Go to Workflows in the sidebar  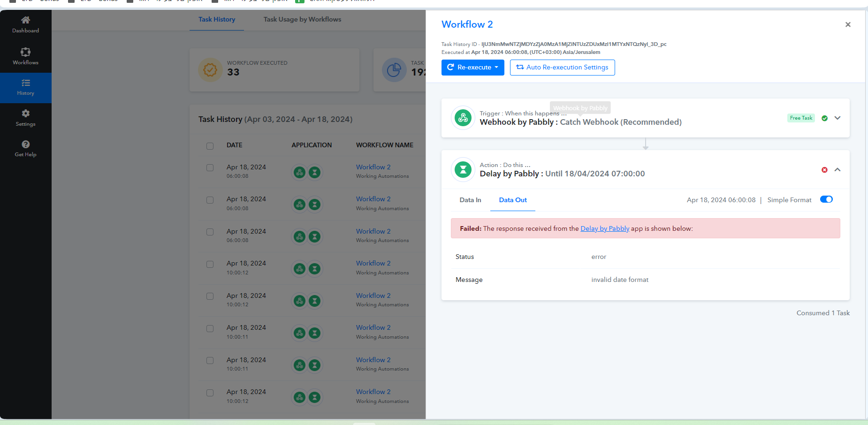25,56
